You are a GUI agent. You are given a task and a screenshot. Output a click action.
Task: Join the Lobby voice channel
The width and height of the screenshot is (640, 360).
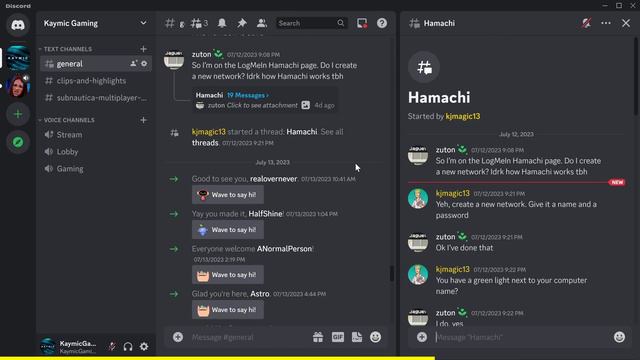click(x=96, y=152)
